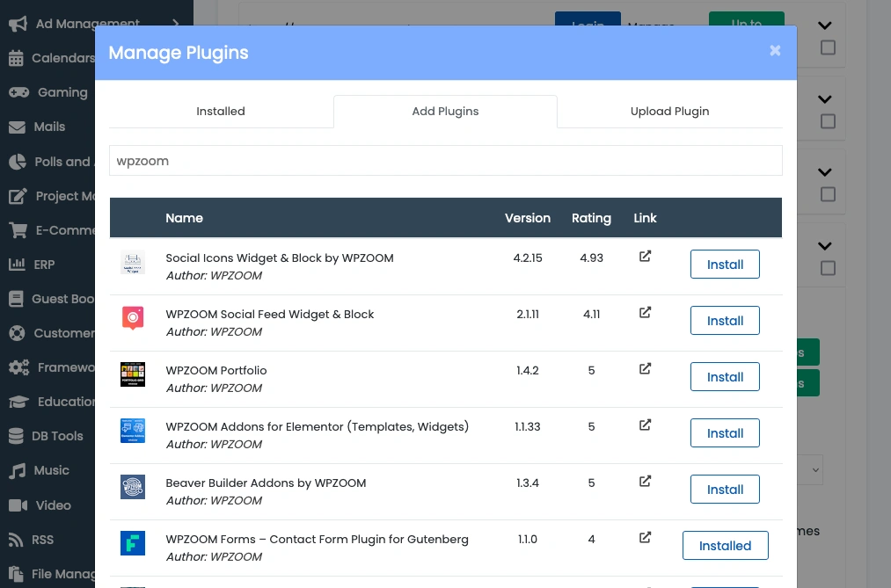Switch to the Upload Plugin tab

pyautogui.click(x=669, y=112)
